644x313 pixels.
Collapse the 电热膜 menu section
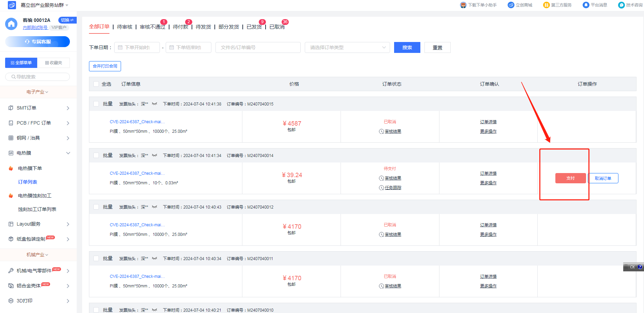[68, 153]
